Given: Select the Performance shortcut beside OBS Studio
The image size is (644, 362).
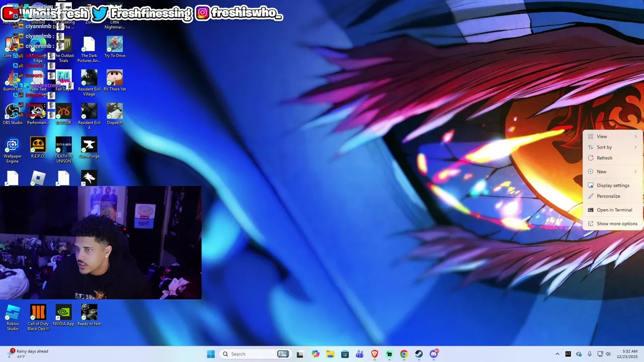Looking at the screenshot, I should pyautogui.click(x=38, y=114).
